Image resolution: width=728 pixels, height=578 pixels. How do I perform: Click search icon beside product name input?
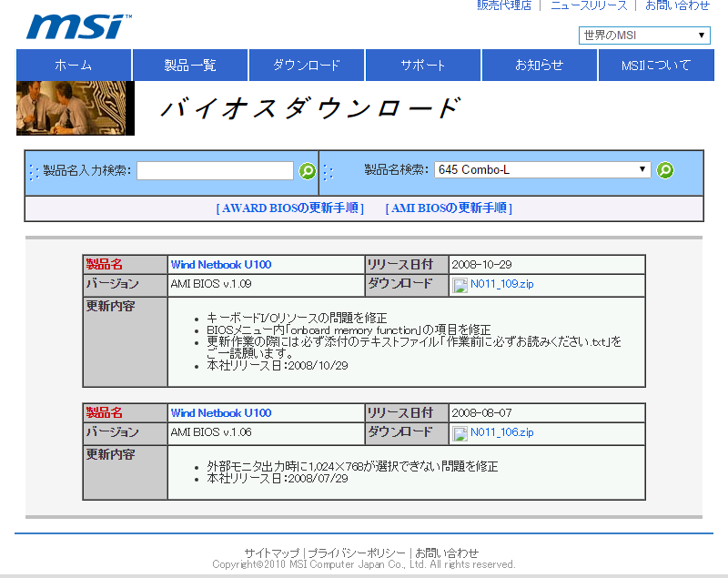[307, 171]
